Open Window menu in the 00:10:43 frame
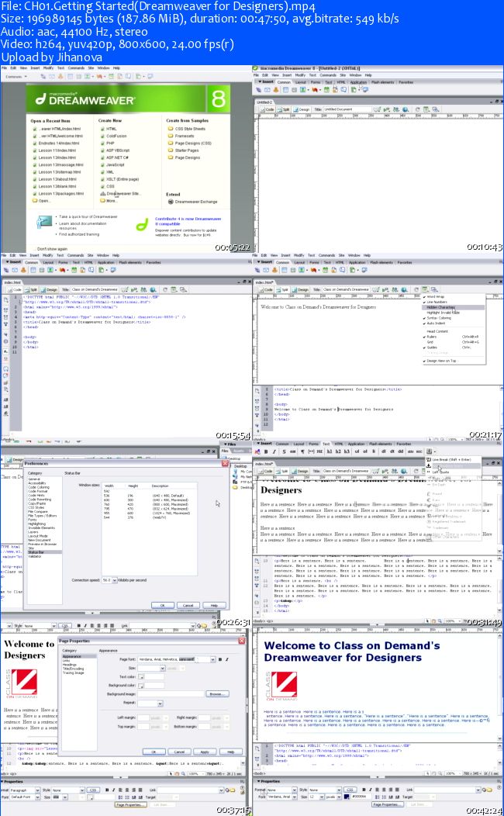 [356, 75]
